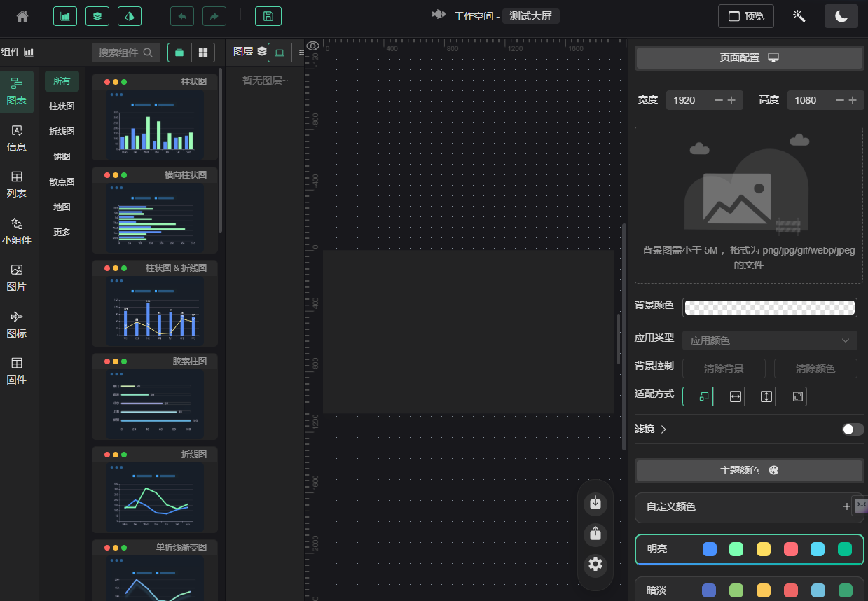Toggle dark mode with the moon button
The height and width of the screenshot is (601, 868).
click(x=841, y=16)
